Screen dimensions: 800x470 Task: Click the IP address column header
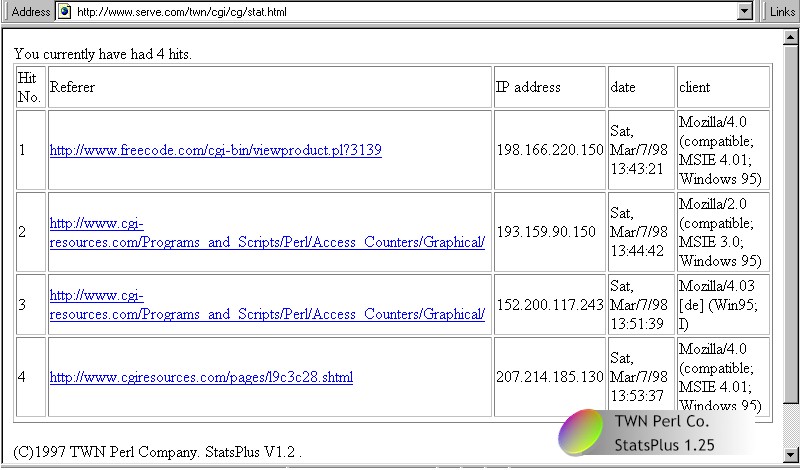click(550, 87)
